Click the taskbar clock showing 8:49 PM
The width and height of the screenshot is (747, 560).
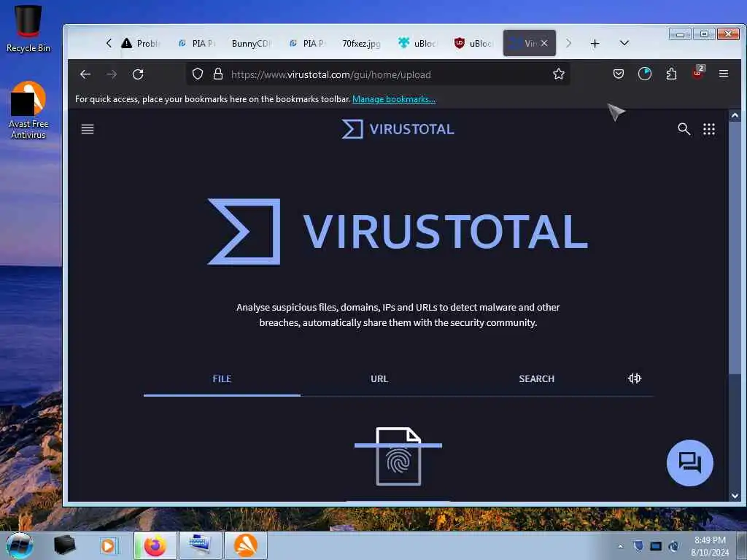[710, 546]
